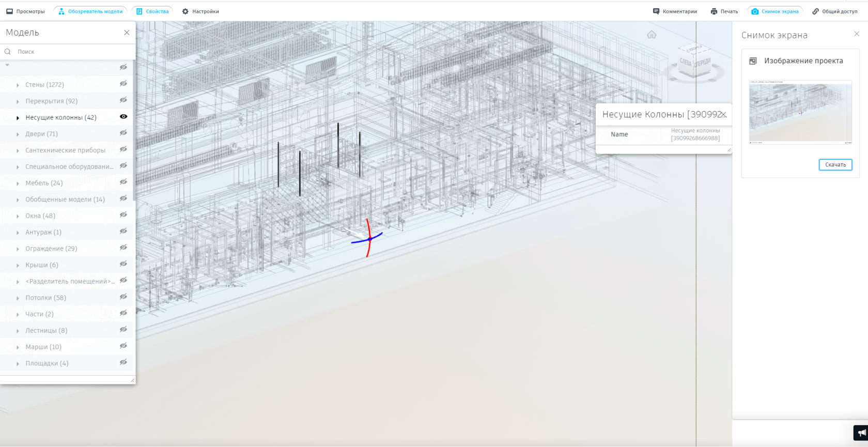Viewport: 868px width, 447px height.
Task: Close the Модель browser panel
Action: (x=127, y=33)
